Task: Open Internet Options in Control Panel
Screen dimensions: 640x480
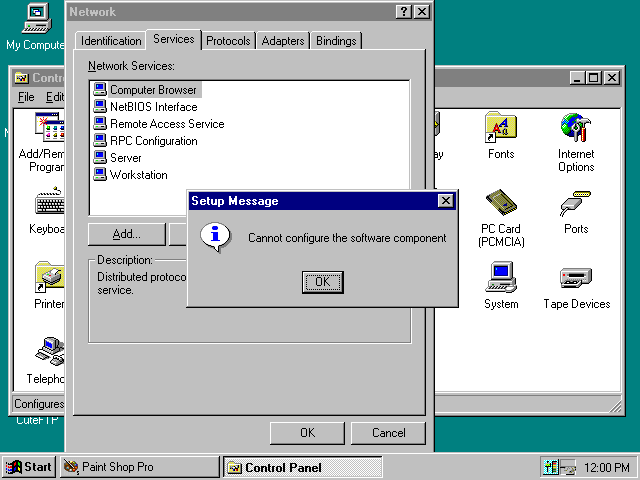Action: pos(576,142)
